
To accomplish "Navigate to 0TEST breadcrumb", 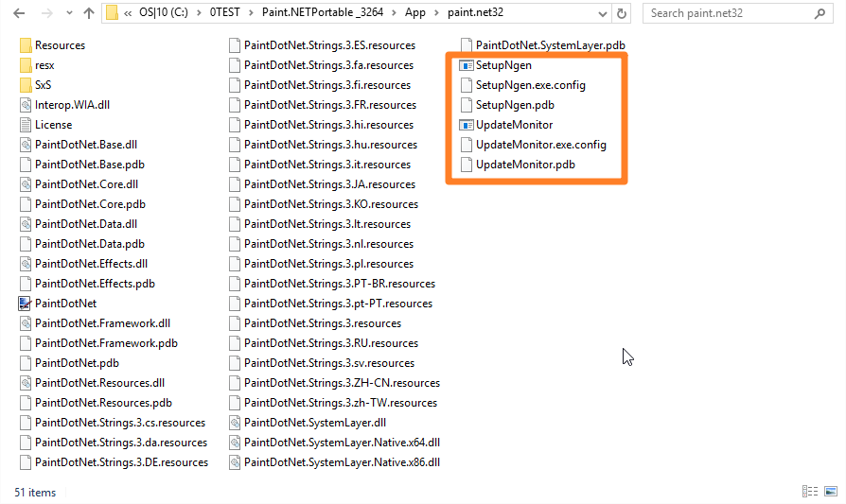I will click(x=224, y=12).
